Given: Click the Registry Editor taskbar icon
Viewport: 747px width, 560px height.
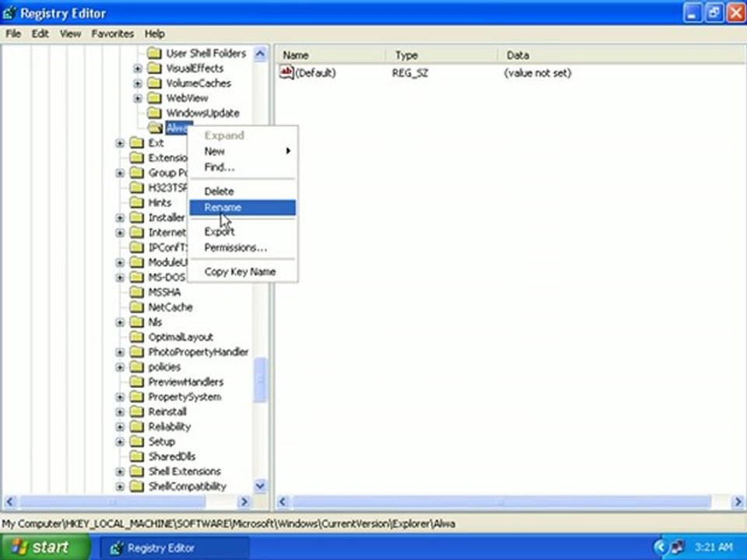Looking at the screenshot, I should click(x=117, y=548).
